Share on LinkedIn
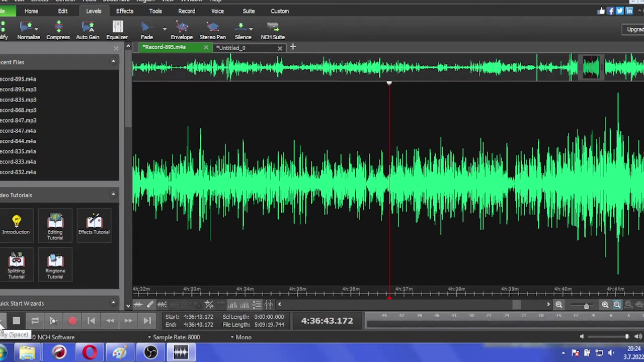 point(629,11)
